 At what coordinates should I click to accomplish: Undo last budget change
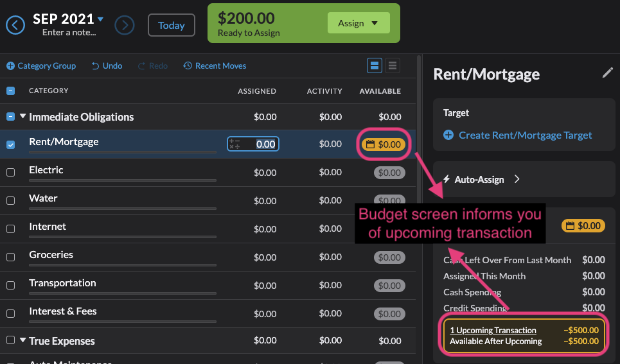coord(107,65)
